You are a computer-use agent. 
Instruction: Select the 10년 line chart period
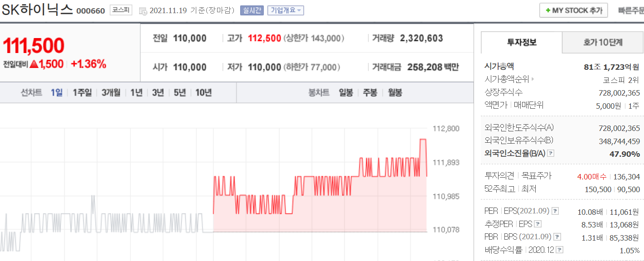point(203,93)
